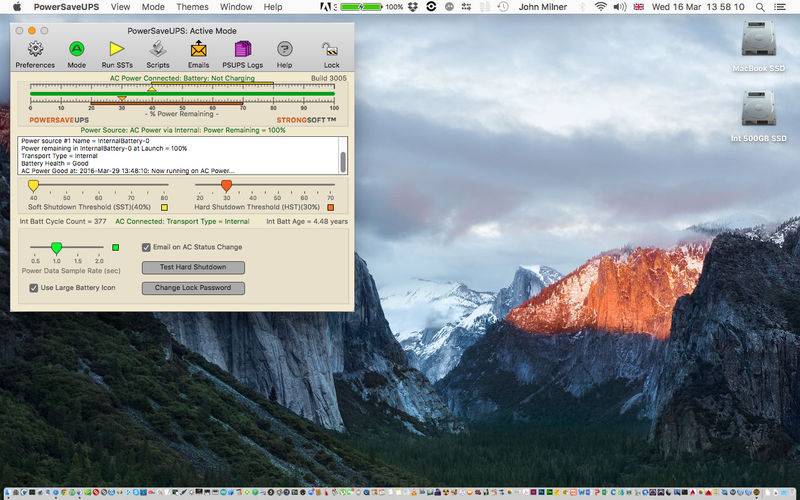Viewport: 800px width, 500px height.
Task: Open Spotlight search magnifier
Action: 760,7
